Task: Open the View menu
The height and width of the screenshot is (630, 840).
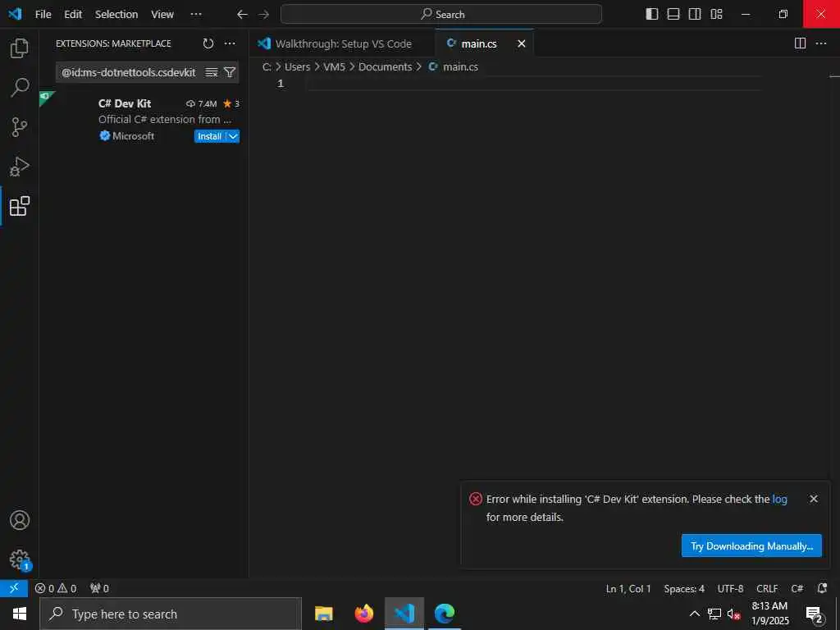Action: [162, 15]
